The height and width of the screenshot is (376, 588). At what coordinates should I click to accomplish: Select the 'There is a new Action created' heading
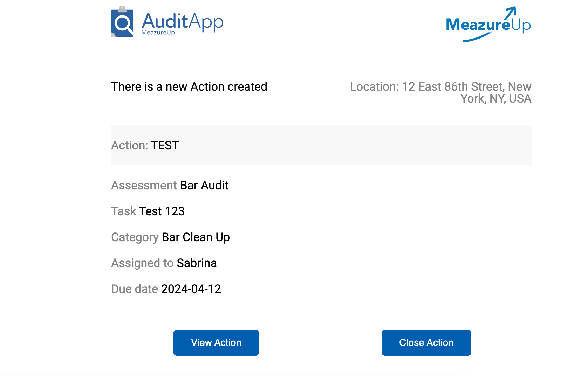(189, 86)
